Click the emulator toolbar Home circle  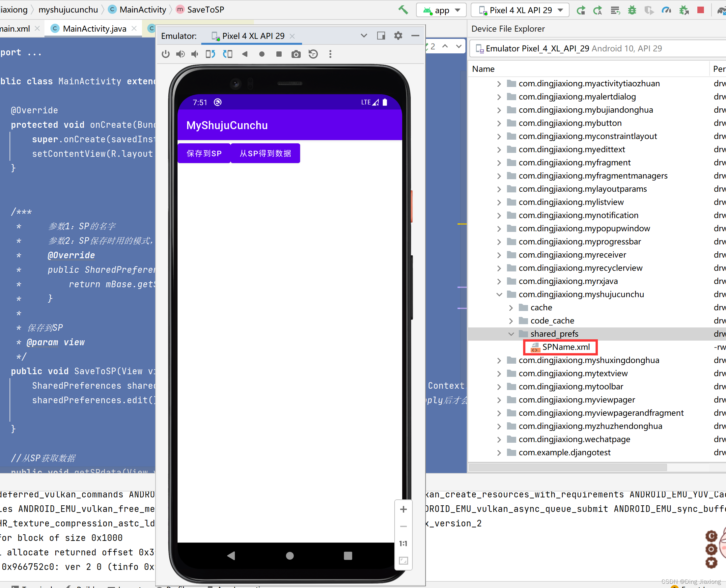pos(262,54)
